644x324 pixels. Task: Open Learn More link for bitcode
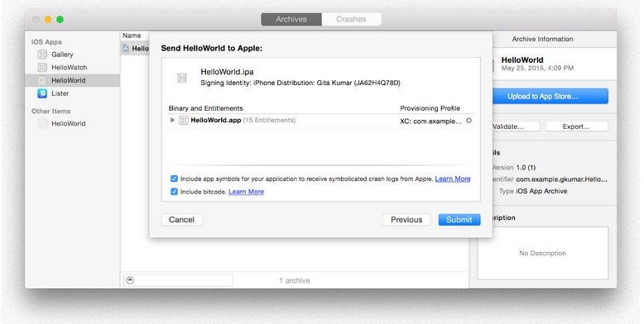coord(246,192)
